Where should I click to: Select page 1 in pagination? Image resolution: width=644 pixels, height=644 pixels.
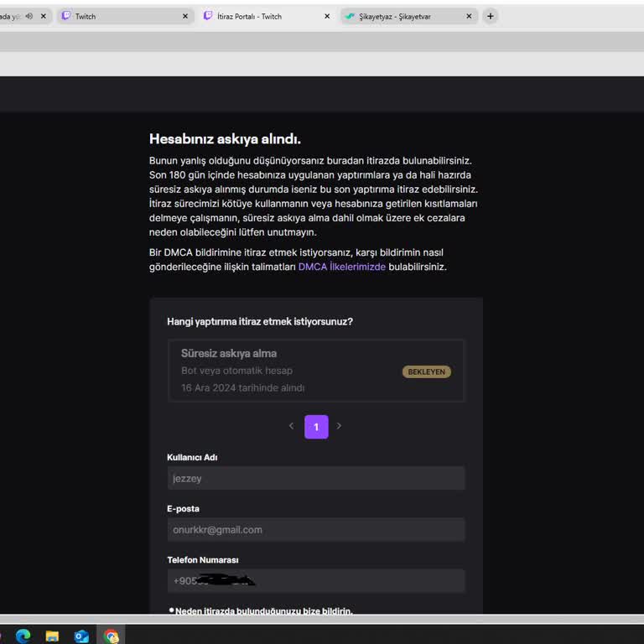click(316, 427)
